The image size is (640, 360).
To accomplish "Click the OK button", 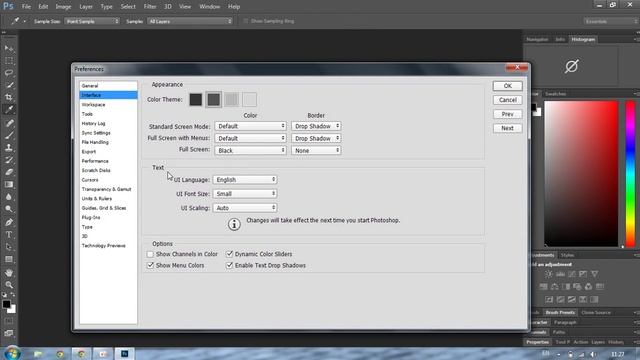I will [x=507, y=86].
